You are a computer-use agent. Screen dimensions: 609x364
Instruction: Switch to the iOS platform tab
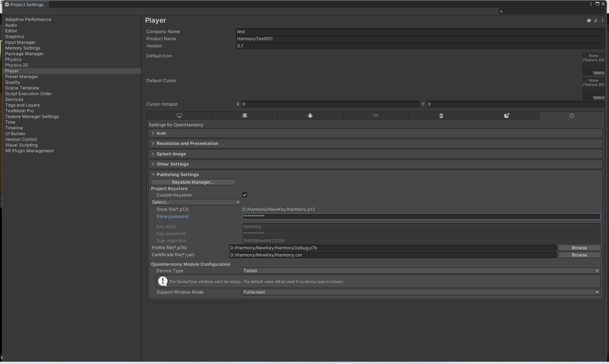click(x=375, y=116)
